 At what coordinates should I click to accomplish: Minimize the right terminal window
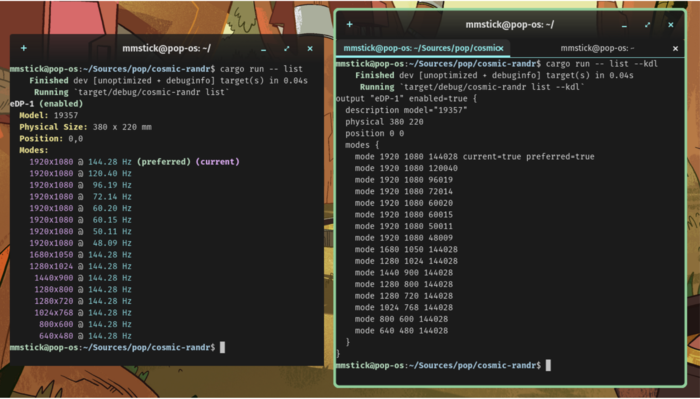[x=624, y=25]
